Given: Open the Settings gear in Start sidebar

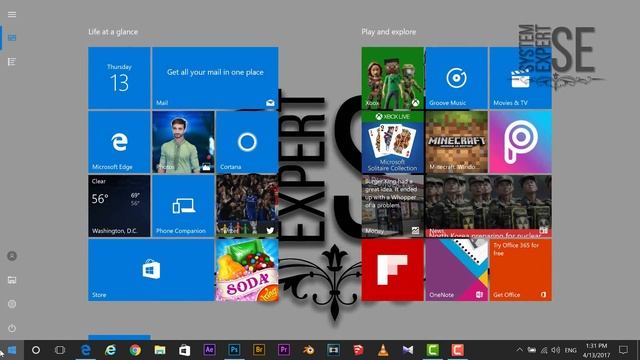Looking at the screenshot, I should click(12, 304).
